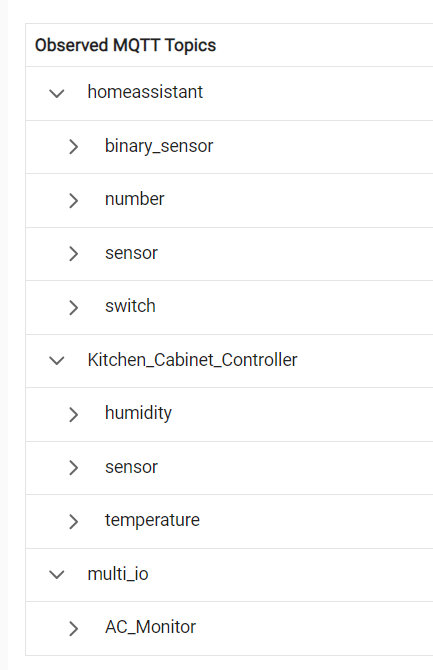433x670 pixels.
Task: Select the homeassistant topic label
Action: (x=145, y=92)
